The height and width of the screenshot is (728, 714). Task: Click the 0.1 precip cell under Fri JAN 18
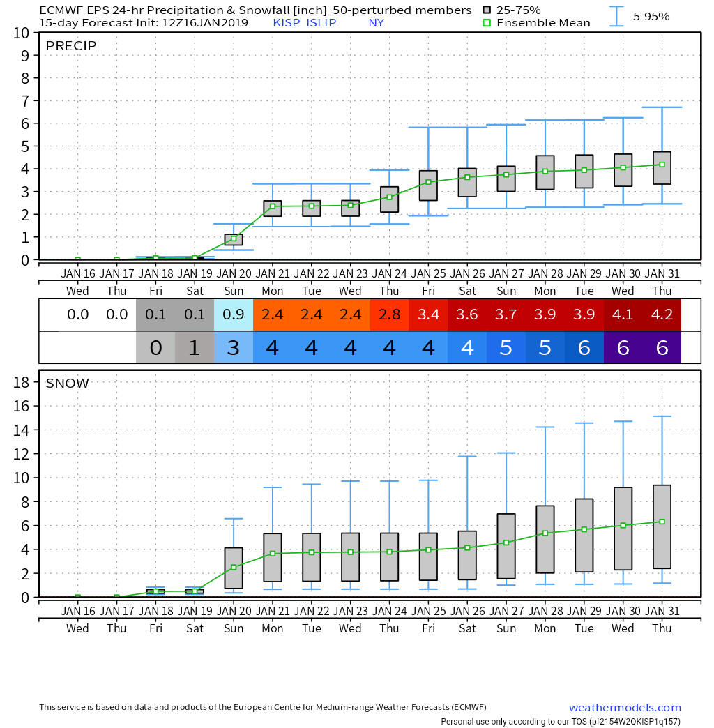[x=155, y=314]
